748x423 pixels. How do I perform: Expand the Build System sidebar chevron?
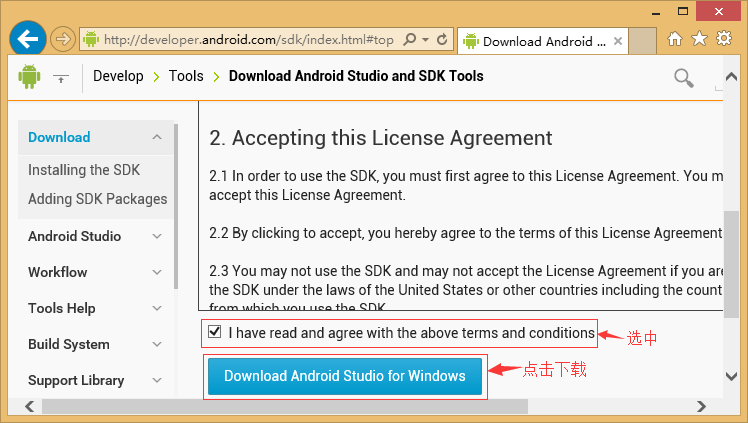(x=157, y=344)
